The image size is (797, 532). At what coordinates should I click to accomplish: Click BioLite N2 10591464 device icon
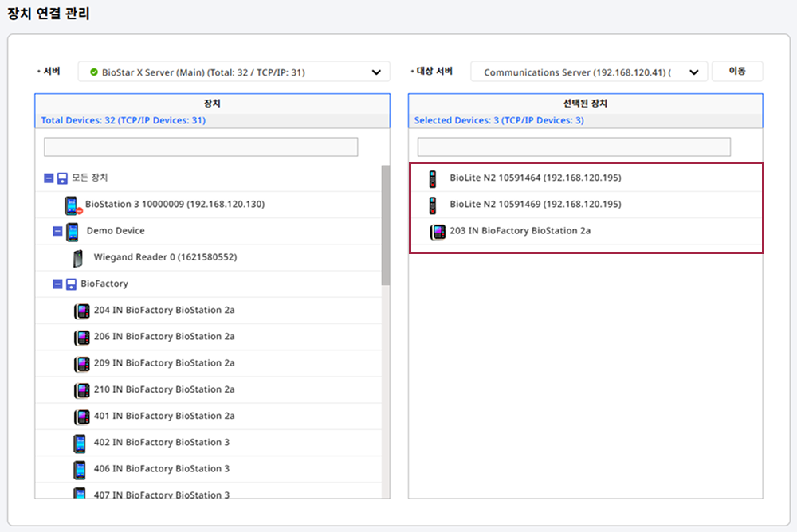pyautogui.click(x=434, y=178)
